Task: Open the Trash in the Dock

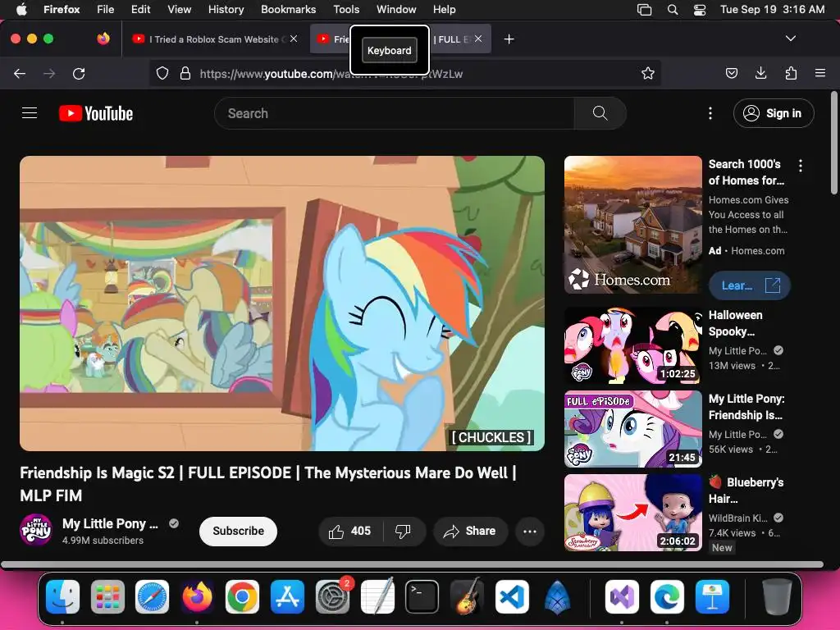Action: click(x=777, y=596)
